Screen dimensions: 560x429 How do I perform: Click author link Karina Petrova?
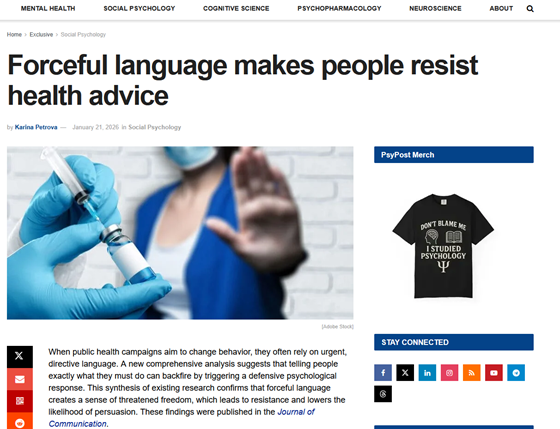pos(36,127)
